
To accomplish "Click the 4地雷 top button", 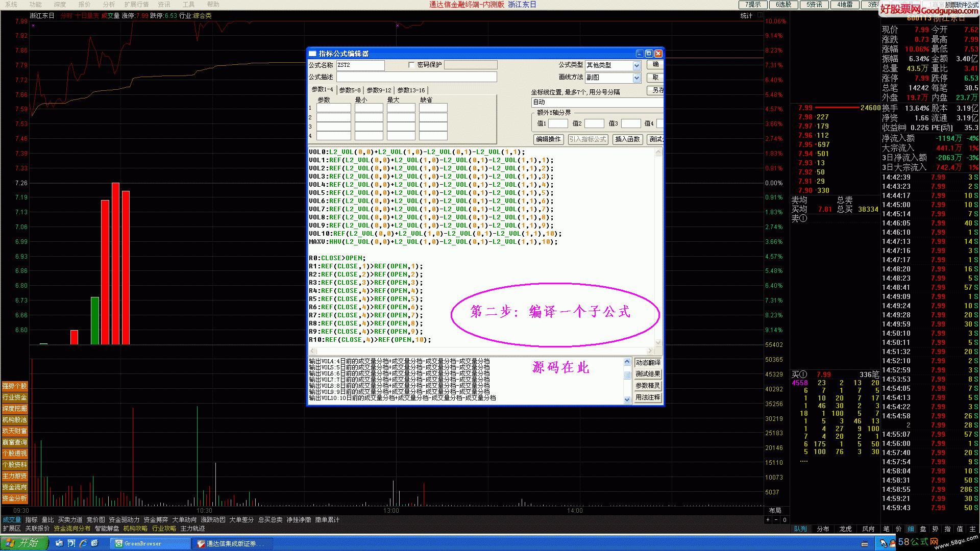I will [845, 5].
